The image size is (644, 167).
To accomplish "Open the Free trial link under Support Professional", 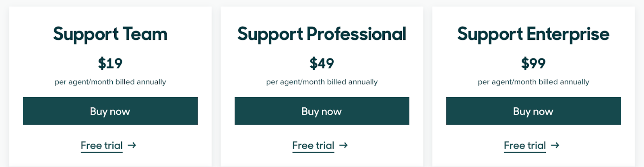I will 313,146.
